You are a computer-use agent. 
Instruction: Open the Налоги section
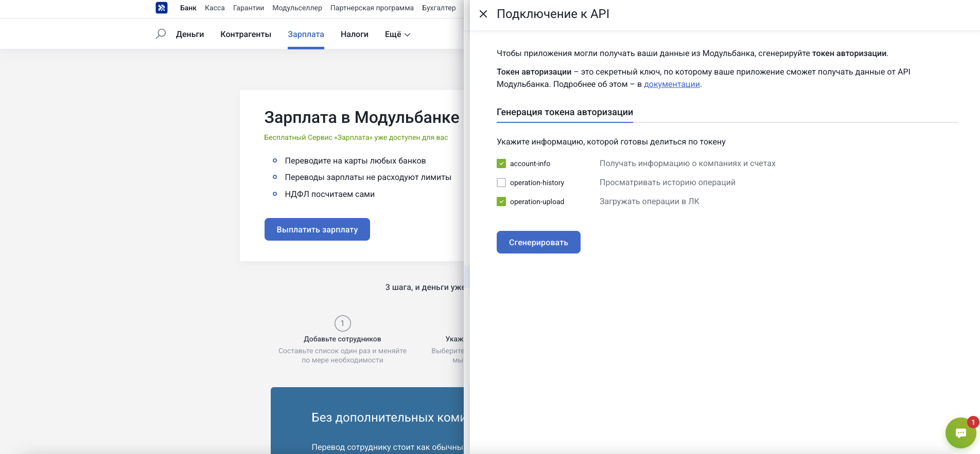coord(355,34)
